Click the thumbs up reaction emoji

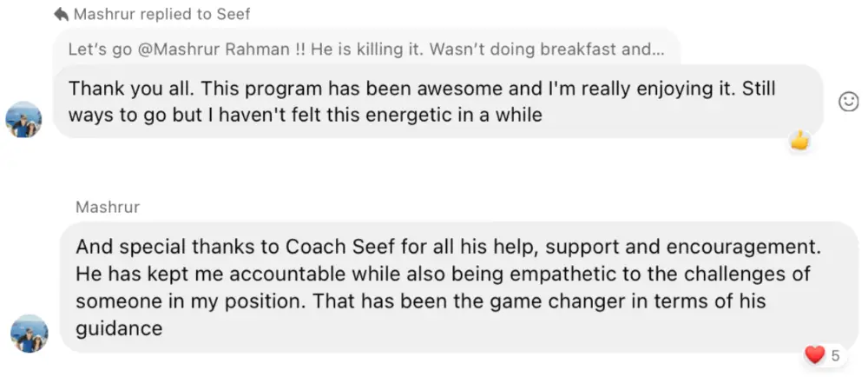pos(799,141)
